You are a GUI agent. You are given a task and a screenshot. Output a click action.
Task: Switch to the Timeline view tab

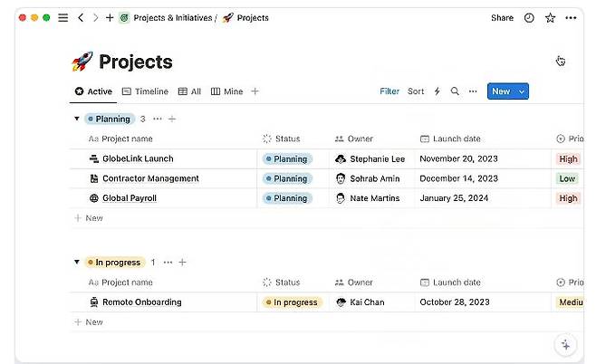click(x=145, y=91)
